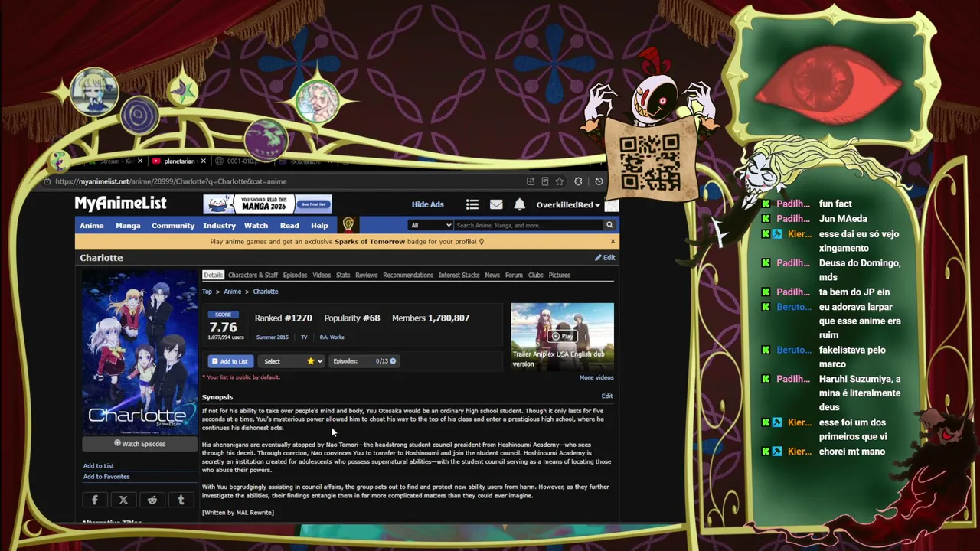This screenshot has height=551, width=980.
Task: Share on Reddit
Action: click(152, 500)
